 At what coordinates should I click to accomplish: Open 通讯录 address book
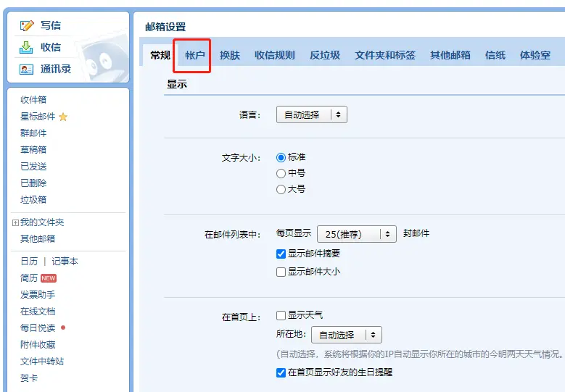(x=56, y=69)
